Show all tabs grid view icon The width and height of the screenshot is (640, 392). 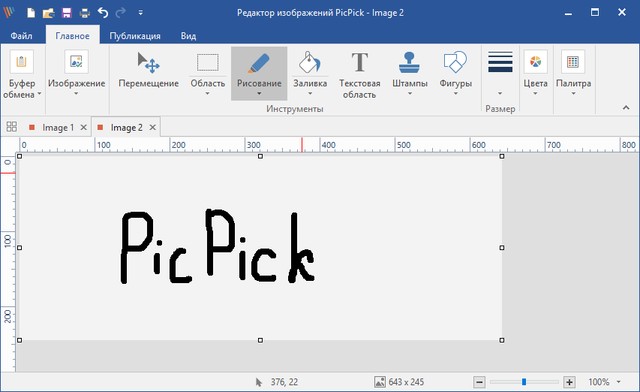pyautogui.click(x=12, y=127)
